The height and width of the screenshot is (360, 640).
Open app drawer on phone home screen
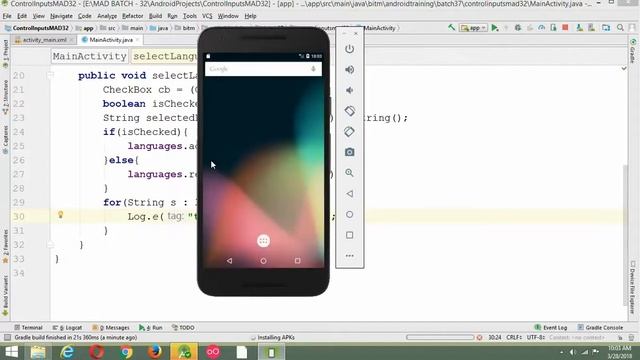pyautogui.click(x=263, y=241)
